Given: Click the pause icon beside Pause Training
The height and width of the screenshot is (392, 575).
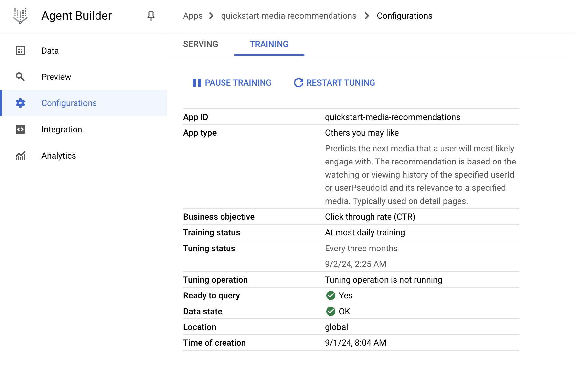Looking at the screenshot, I should pos(197,83).
